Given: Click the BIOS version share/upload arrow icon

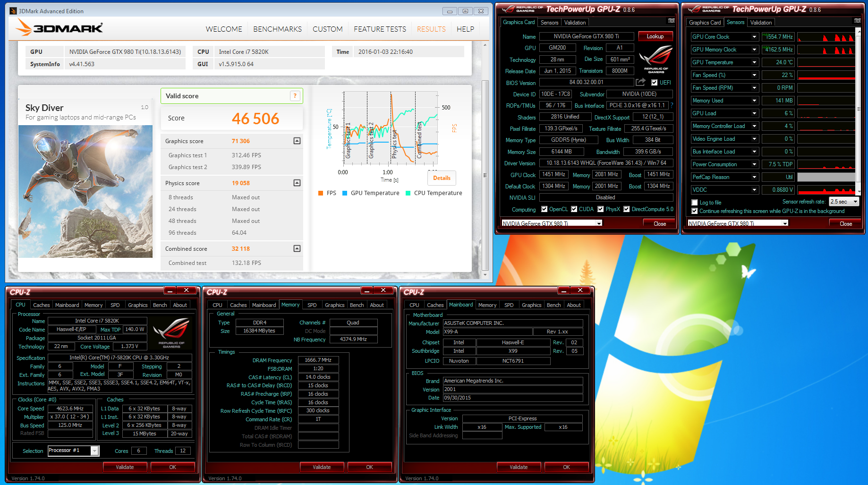Looking at the screenshot, I should pos(640,82).
